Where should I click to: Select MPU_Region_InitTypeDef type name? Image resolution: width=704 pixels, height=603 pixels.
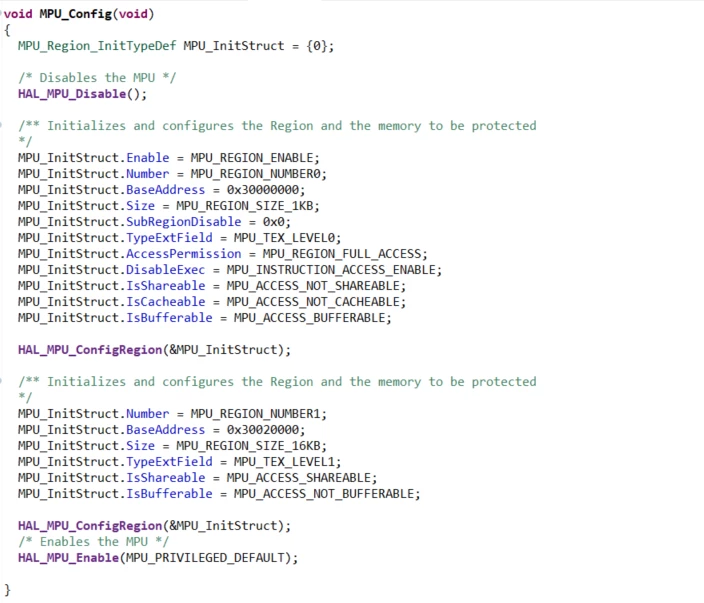coord(97,46)
